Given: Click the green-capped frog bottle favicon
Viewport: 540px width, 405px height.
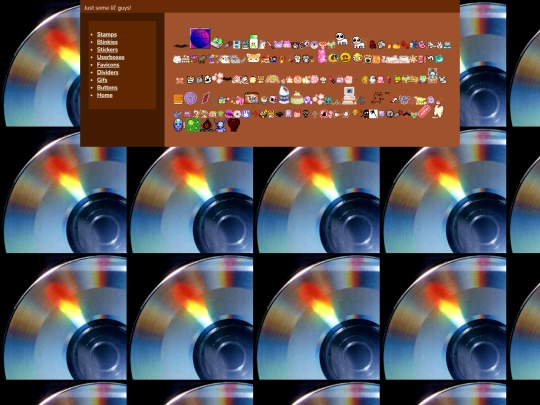Looking at the screenshot, I should click(x=253, y=41).
